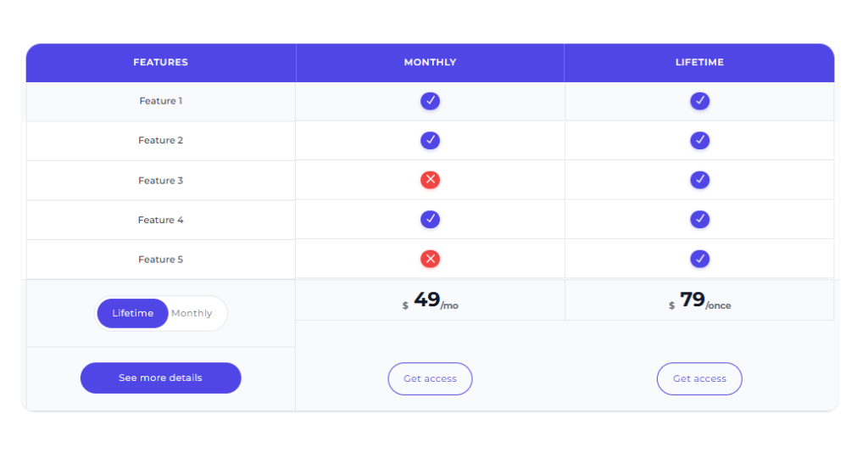This screenshot has height=459, width=868.
Task: Click the Feature 1 checkmark under Lifetime
Action: coord(699,101)
